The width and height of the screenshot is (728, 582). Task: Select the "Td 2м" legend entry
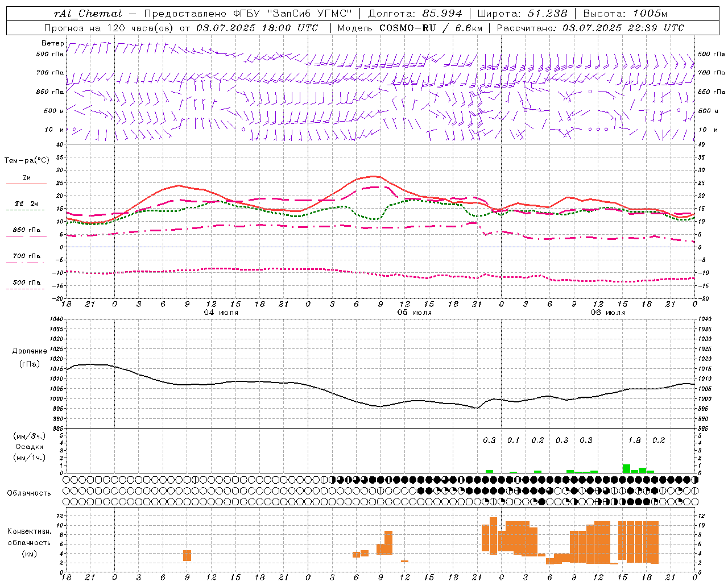(x=27, y=203)
